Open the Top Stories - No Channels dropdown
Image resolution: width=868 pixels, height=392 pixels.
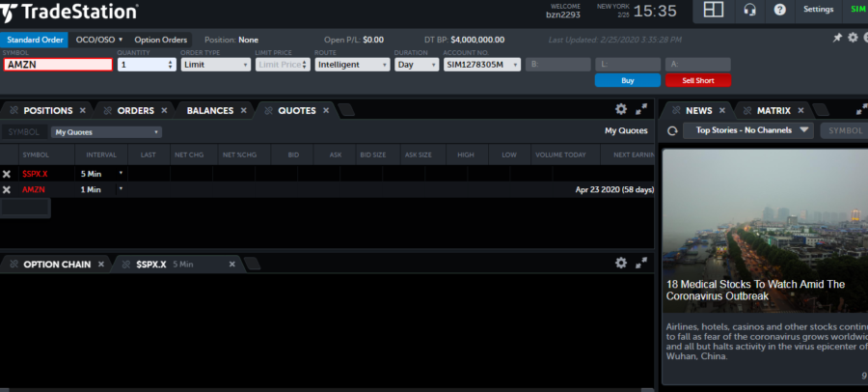click(747, 130)
